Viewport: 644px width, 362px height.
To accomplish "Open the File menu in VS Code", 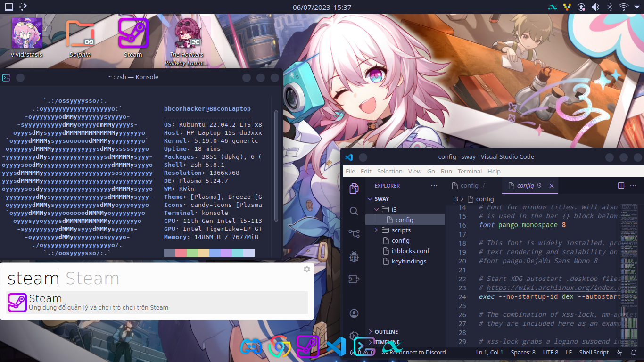I will point(350,171).
